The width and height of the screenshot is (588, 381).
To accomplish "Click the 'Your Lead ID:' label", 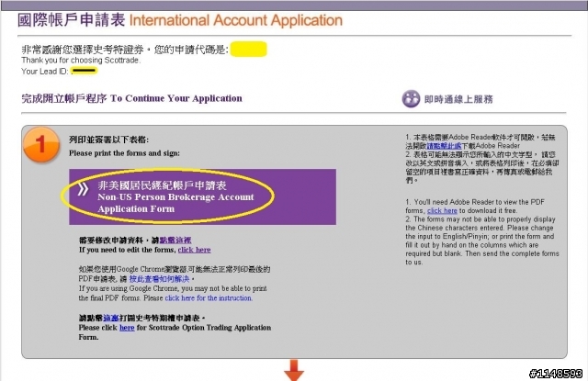I will point(44,72).
